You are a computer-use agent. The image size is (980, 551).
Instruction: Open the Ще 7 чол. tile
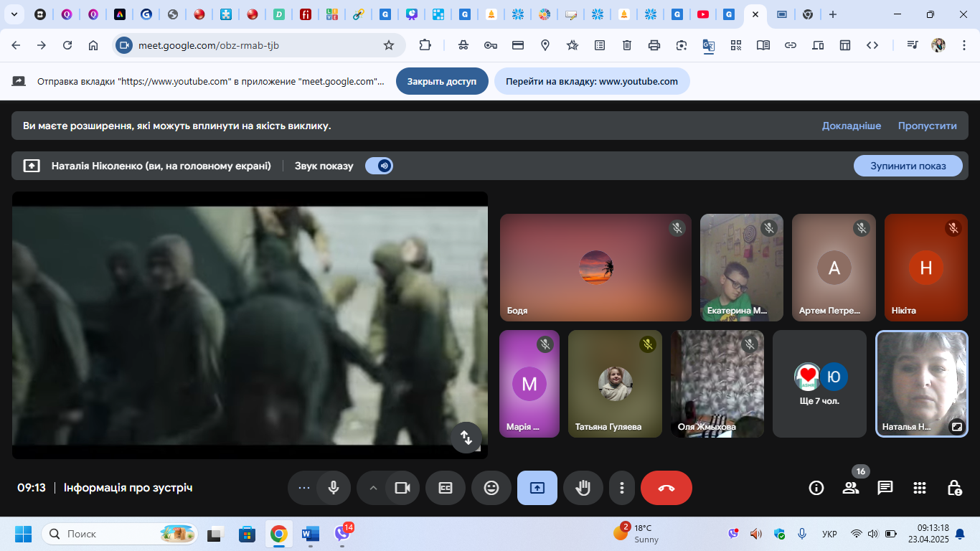tap(819, 384)
